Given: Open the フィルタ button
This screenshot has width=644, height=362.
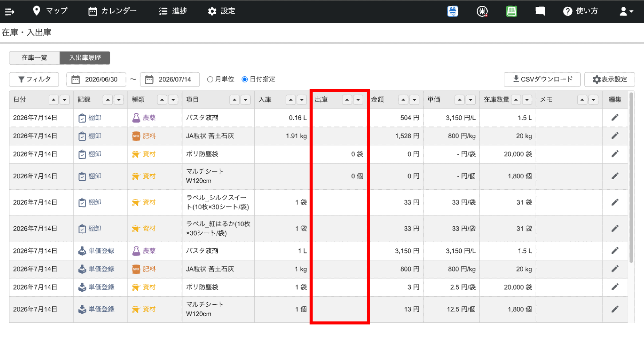Looking at the screenshot, I should click(34, 79).
